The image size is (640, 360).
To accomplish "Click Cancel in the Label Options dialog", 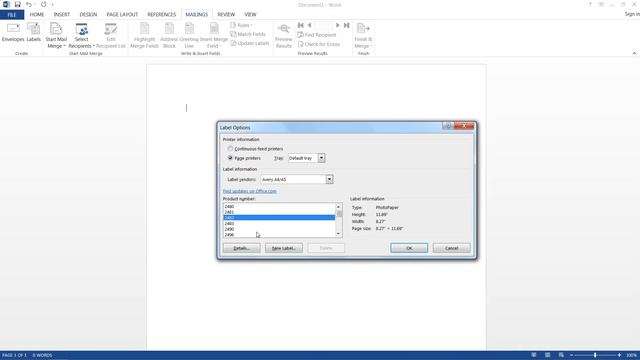I will point(451,248).
